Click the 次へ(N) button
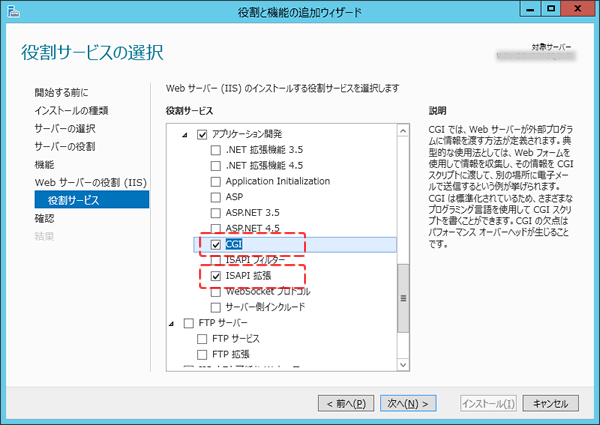The height and width of the screenshot is (425, 600). [x=409, y=403]
